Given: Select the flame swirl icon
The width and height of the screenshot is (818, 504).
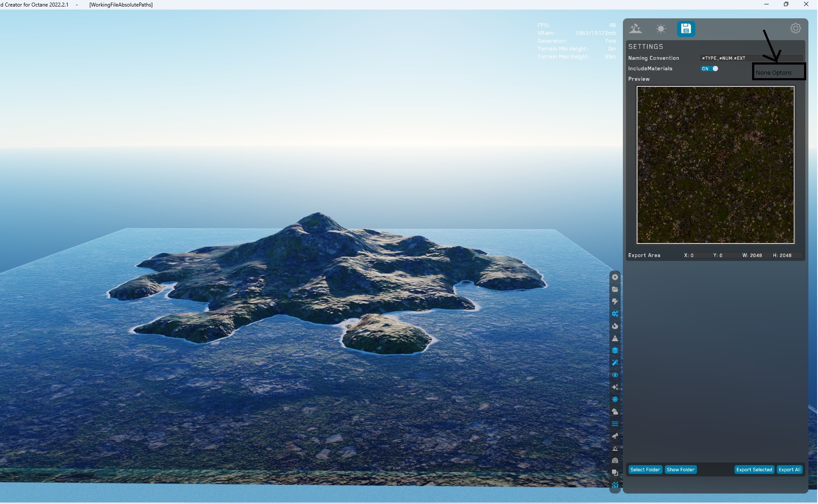Looking at the screenshot, I should pyautogui.click(x=615, y=326).
